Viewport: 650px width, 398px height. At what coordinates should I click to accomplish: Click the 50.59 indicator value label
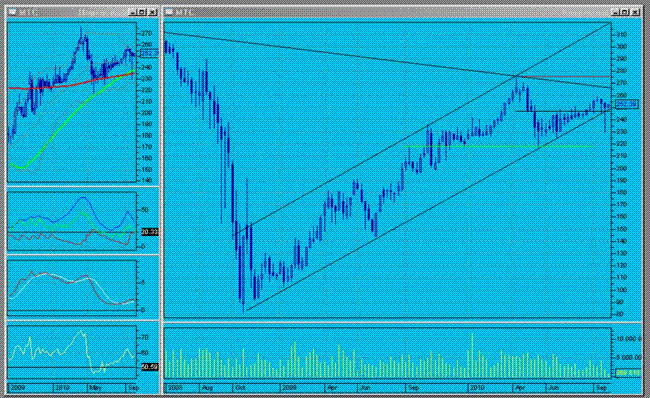click(x=150, y=367)
